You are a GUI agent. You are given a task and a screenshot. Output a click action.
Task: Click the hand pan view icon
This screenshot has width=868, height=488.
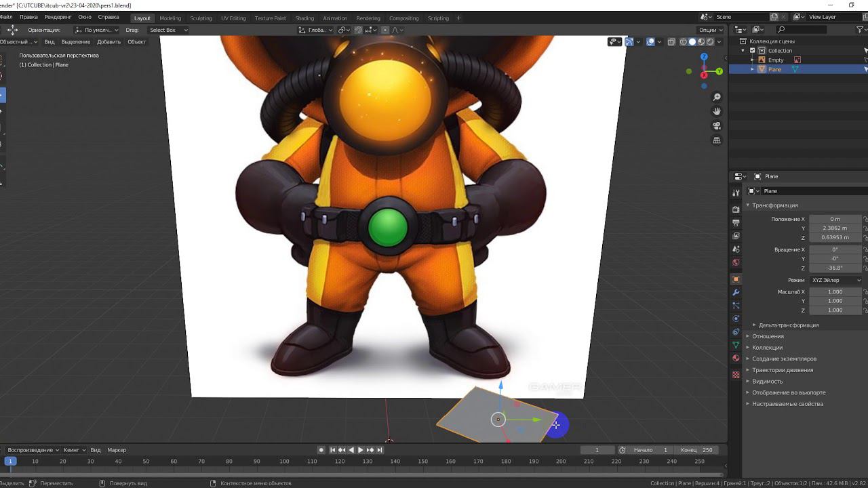pyautogui.click(x=717, y=111)
